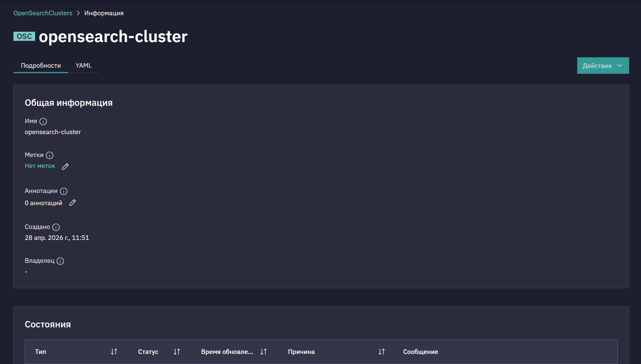Click the Сообщение column header

421,352
